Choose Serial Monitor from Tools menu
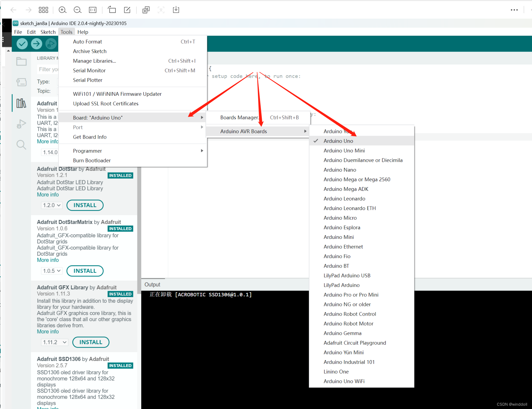Screen dimensions: 532x409 [x=133, y=70]
